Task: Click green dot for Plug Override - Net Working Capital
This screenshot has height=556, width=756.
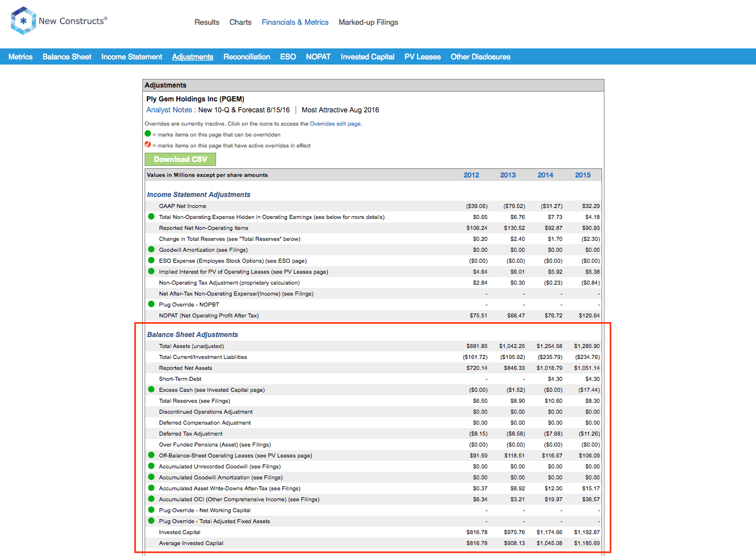Action: tap(152, 510)
